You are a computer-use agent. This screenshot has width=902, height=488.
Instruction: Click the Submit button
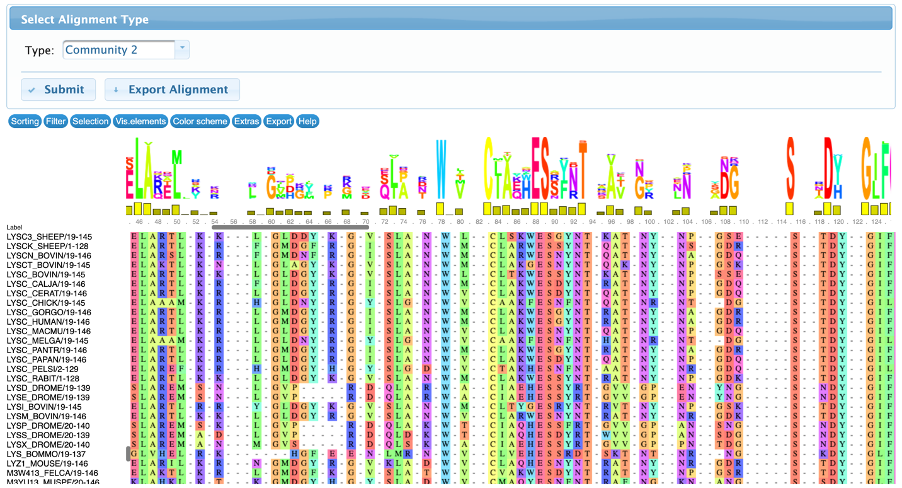pyautogui.click(x=58, y=90)
